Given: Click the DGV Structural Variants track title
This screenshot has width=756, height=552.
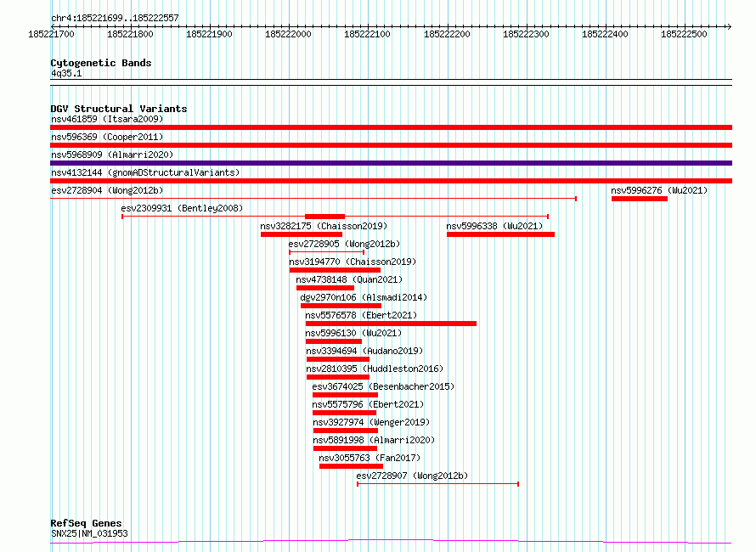Looking at the screenshot, I should [118, 109].
